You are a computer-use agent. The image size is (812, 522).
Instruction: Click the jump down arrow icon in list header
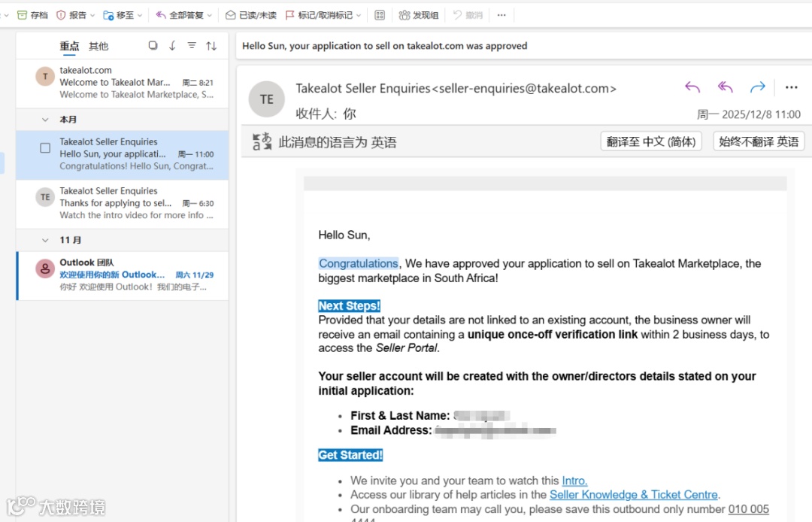coord(172,46)
